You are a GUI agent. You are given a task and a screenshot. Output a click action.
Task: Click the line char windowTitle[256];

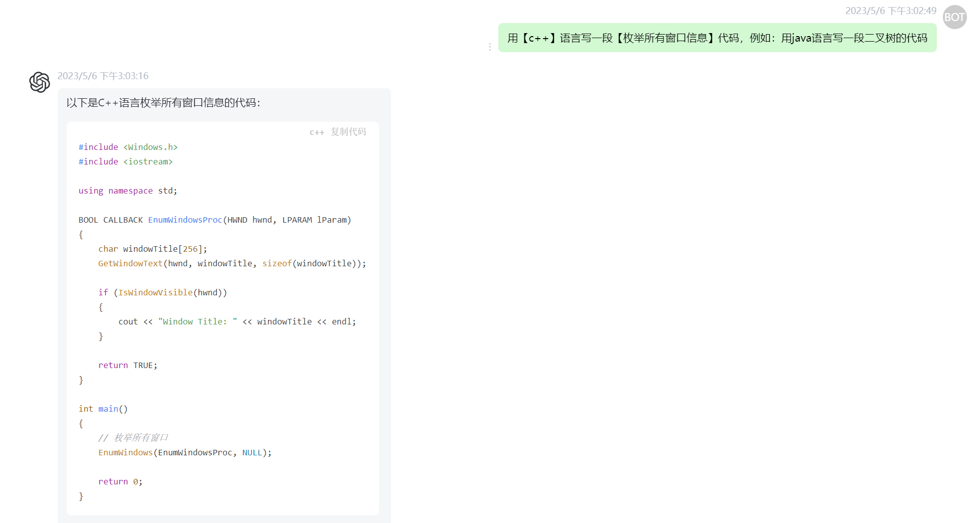[x=153, y=249]
